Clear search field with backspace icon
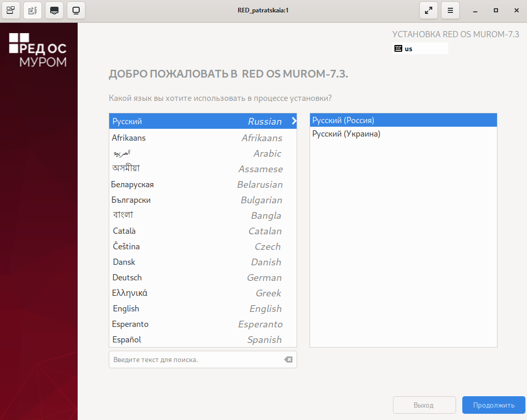 288,359
